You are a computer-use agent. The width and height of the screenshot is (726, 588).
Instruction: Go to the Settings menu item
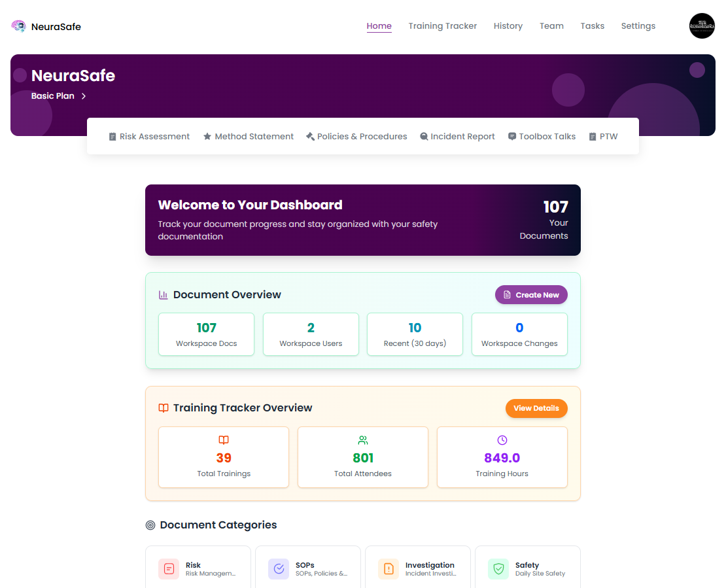pyautogui.click(x=638, y=26)
